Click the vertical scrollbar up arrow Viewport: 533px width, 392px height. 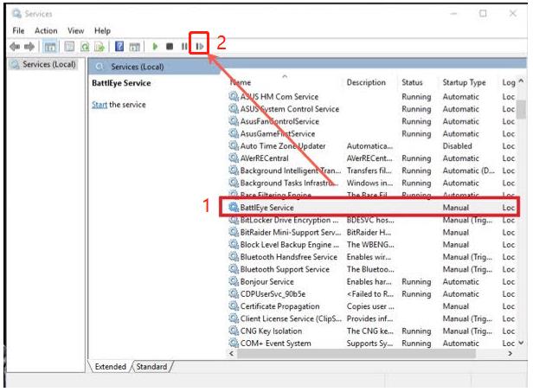(521, 81)
